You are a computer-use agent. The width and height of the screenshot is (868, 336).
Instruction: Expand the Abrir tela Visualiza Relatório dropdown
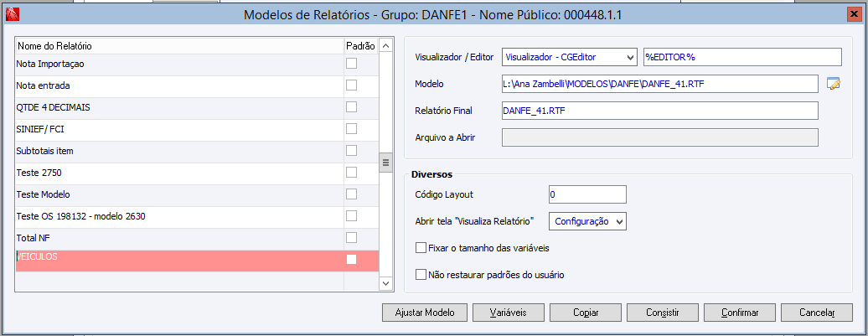pyautogui.click(x=619, y=221)
